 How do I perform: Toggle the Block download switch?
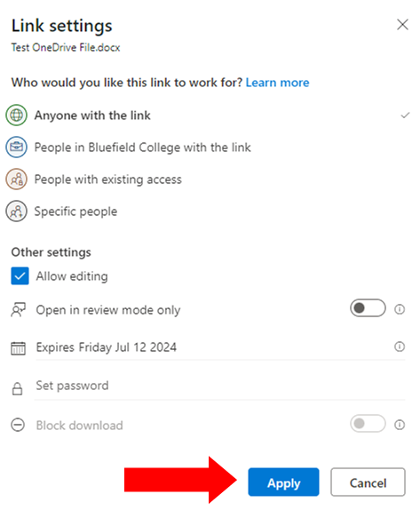click(x=368, y=424)
